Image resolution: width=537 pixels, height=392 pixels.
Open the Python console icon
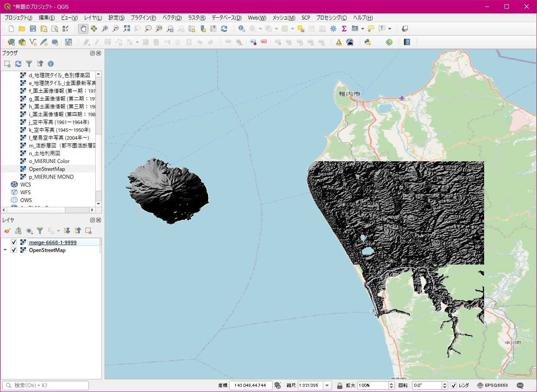click(367, 42)
